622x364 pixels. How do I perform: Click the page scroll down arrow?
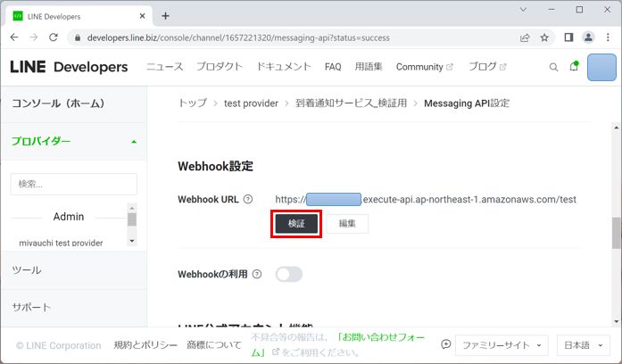(x=616, y=321)
